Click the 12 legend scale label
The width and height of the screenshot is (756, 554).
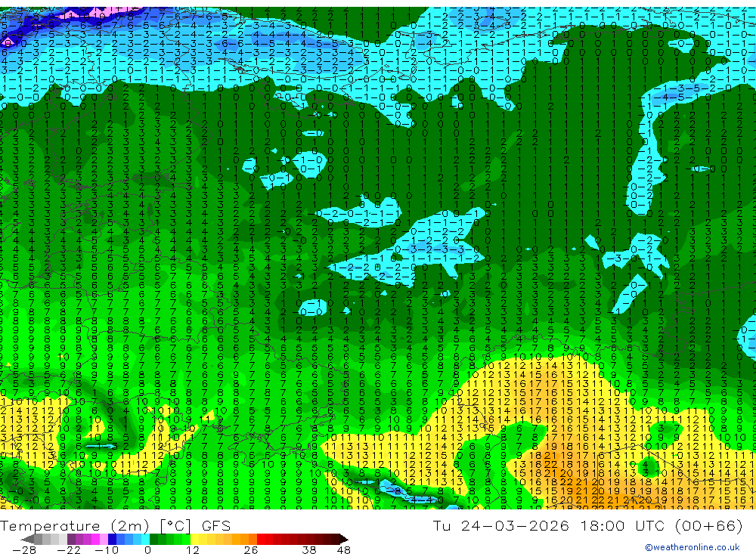[193, 549]
